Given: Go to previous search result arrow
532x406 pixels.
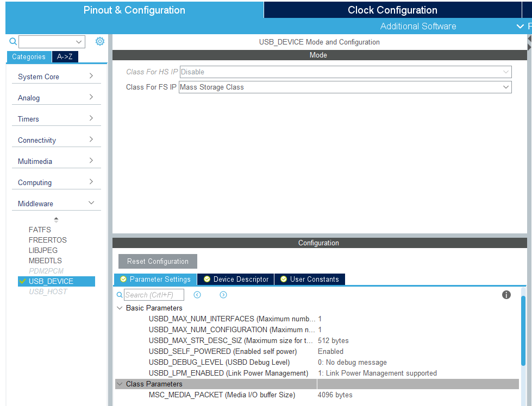Looking at the screenshot, I should click(197, 295).
